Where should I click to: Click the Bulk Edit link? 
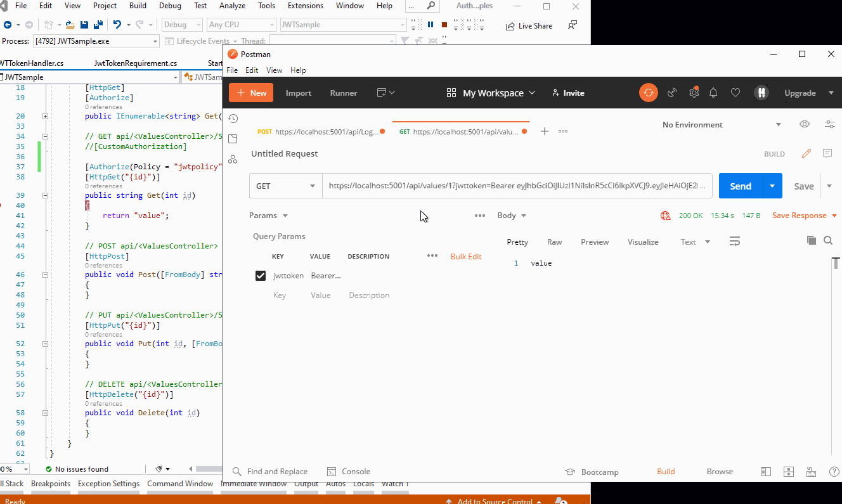click(x=466, y=256)
